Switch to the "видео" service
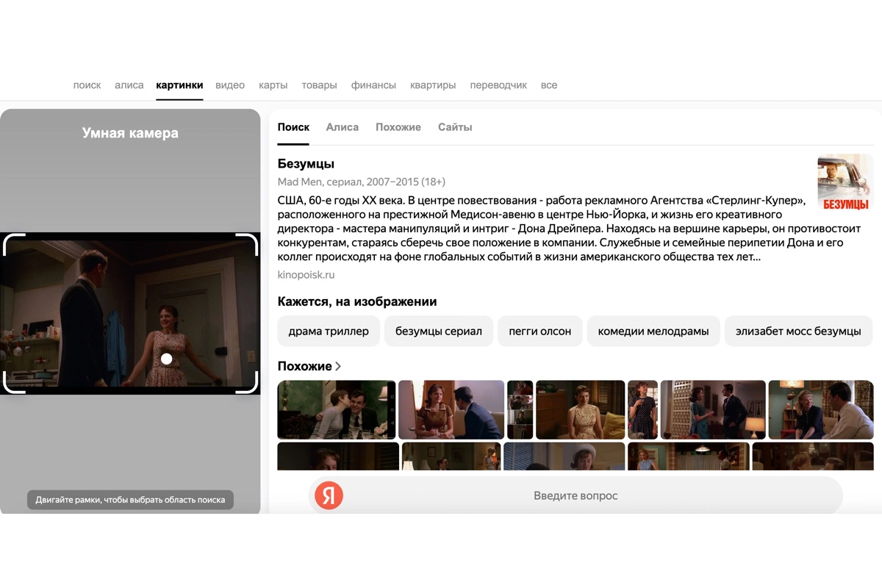Image resolution: width=882 pixels, height=588 pixels. [x=230, y=85]
